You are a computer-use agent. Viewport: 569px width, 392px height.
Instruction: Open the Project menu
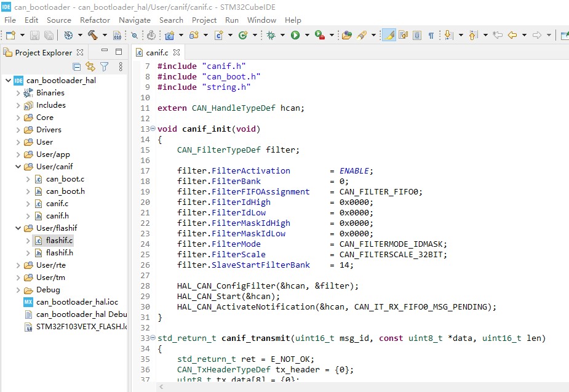pyautogui.click(x=204, y=20)
